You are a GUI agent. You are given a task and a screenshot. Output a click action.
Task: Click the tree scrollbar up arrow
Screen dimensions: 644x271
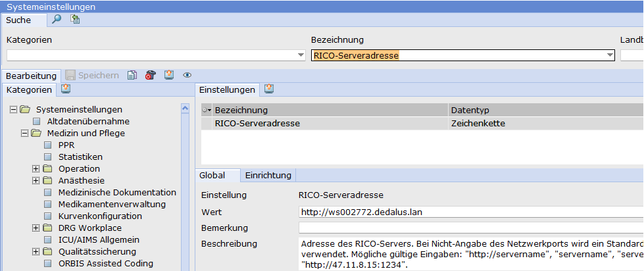[x=186, y=108]
